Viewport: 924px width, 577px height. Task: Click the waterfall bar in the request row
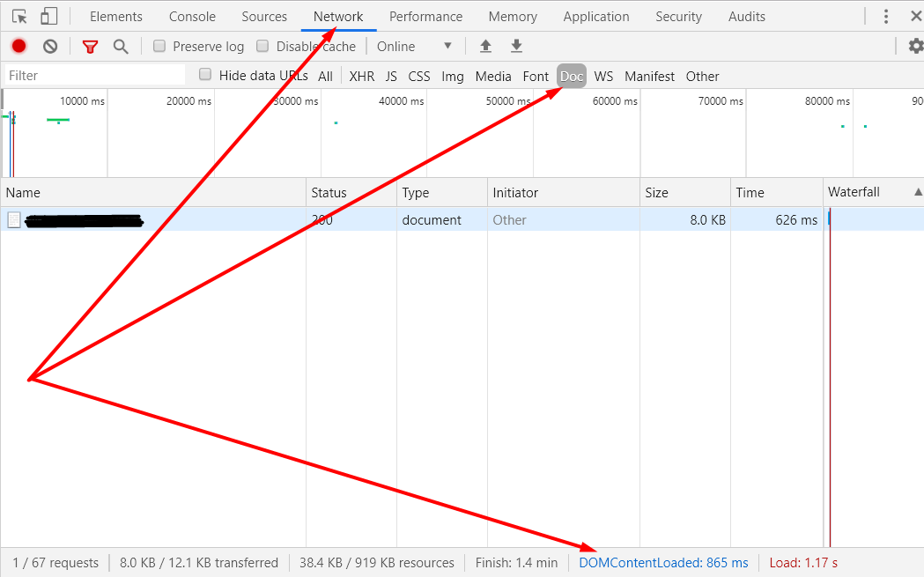pos(829,218)
